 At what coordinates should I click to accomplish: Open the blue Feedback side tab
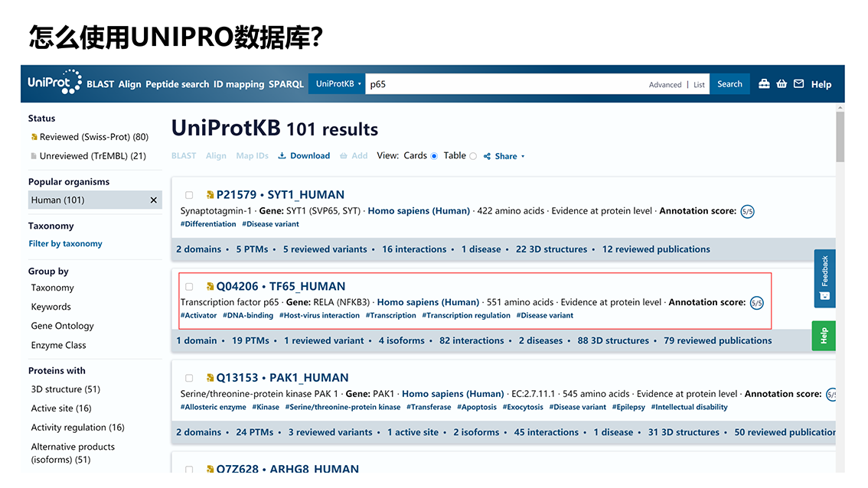point(824,278)
